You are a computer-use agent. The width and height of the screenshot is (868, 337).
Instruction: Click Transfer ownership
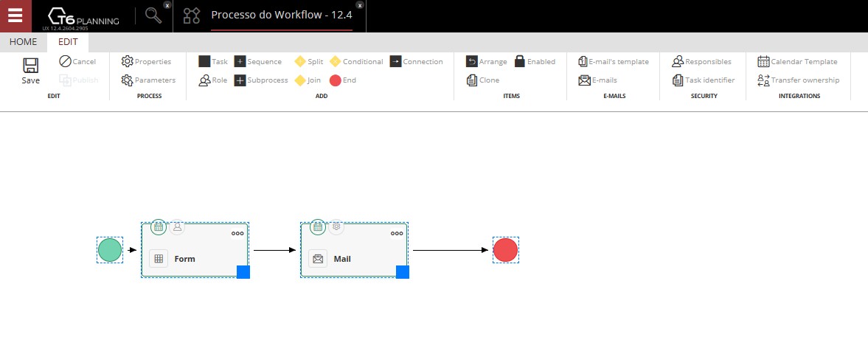(x=799, y=80)
